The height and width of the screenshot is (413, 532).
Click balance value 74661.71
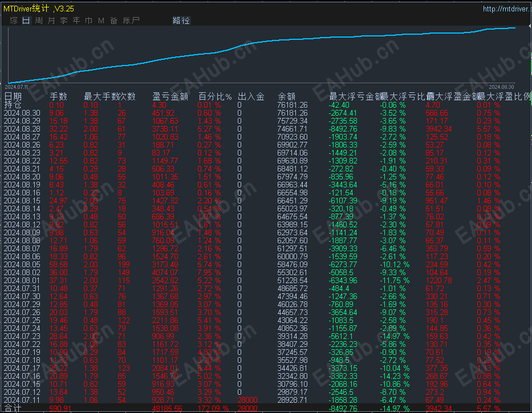(293, 129)
